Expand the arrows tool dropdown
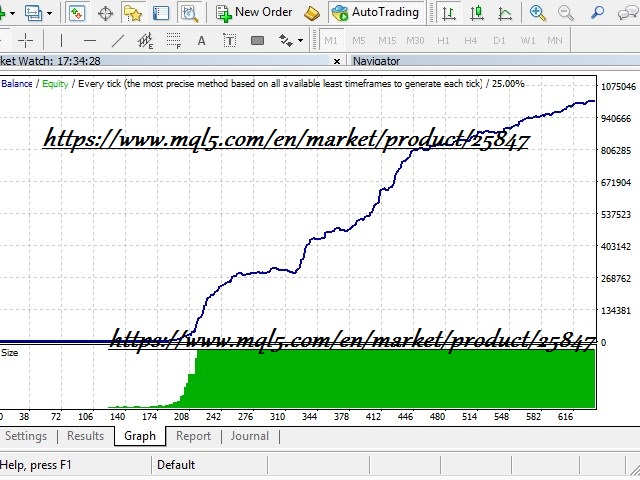Screen dimensions: 640x480 coord(300,40)
